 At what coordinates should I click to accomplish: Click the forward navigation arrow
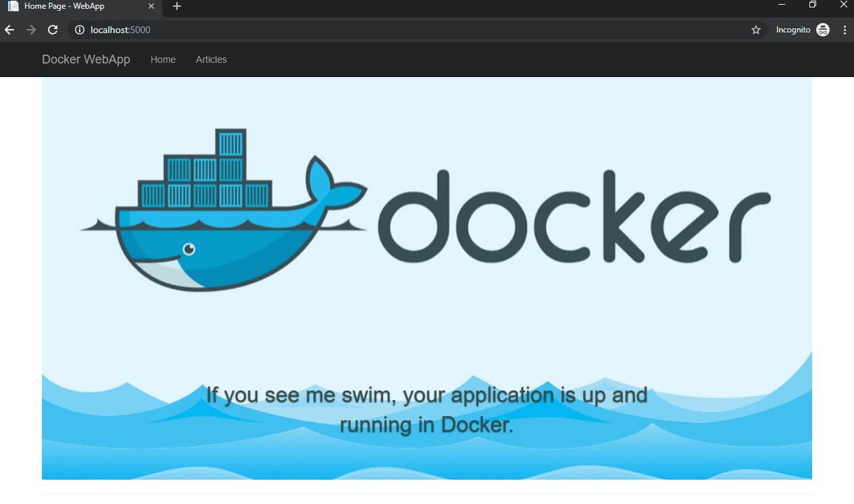(x=31, y=30)
